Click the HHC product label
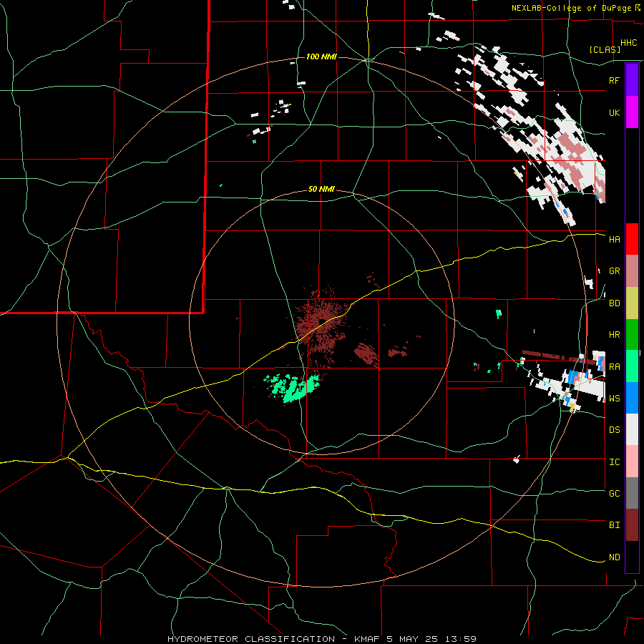The image size is (644, 644). point(629,43)
